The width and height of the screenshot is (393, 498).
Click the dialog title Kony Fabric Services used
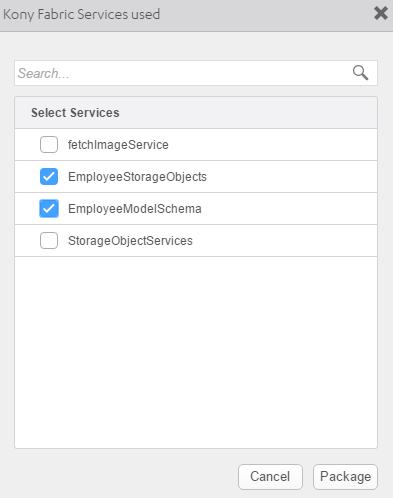click(82, 14)
